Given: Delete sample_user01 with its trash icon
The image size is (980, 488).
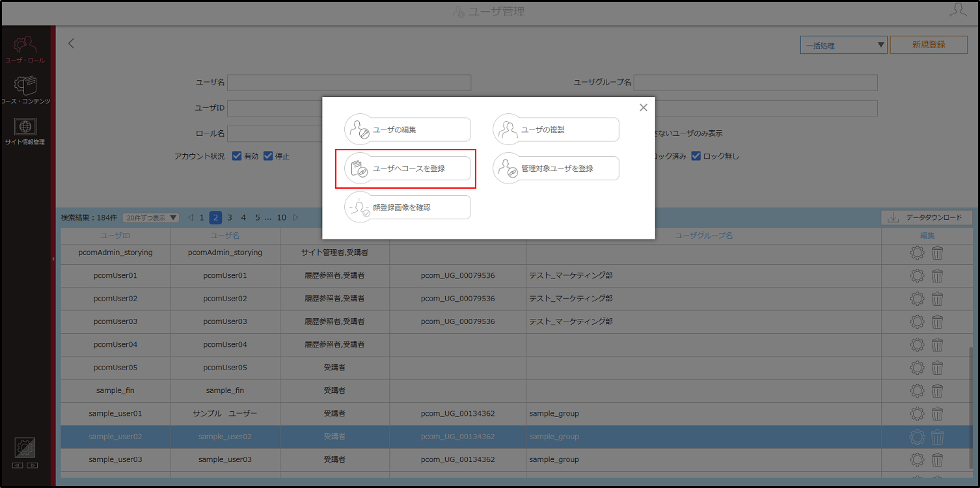Looking at the screenshot, I should [937, 414].
